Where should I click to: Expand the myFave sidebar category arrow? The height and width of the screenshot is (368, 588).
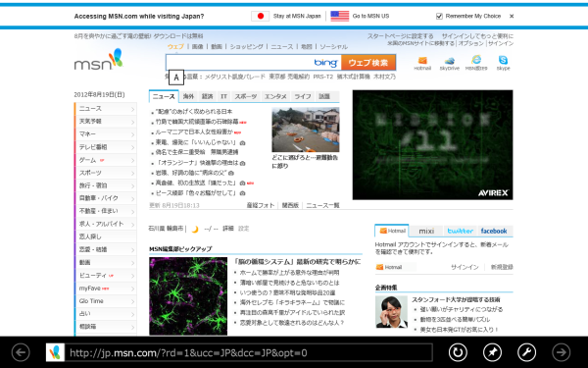[132, 289]
